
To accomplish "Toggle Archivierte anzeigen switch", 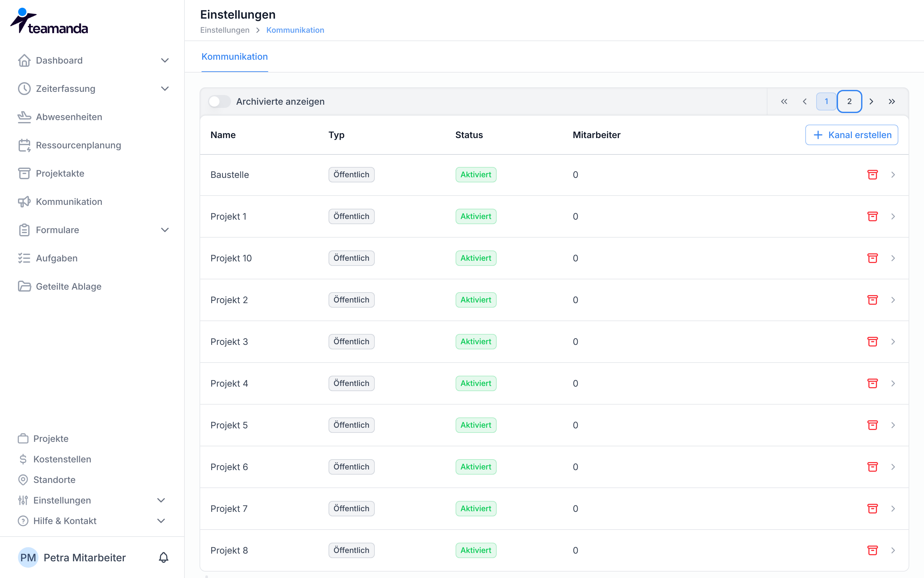I will 219,101.
